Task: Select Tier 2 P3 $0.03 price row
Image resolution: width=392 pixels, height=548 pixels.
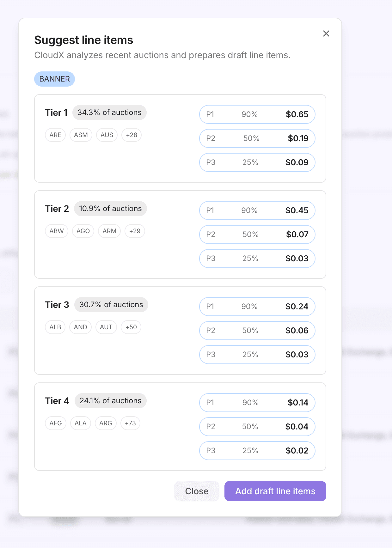Action: (x=257, y=259)
